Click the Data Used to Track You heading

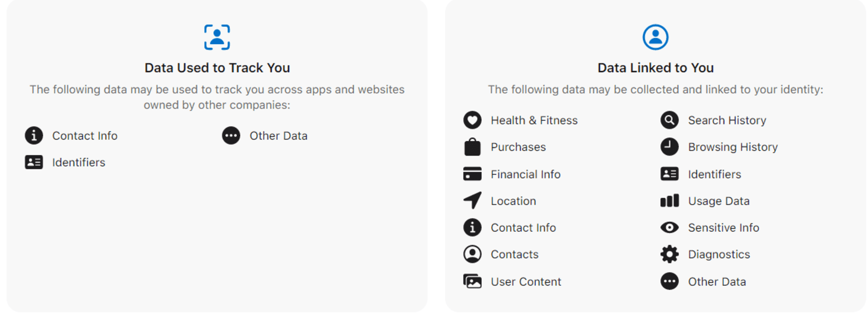coord(217,68)
